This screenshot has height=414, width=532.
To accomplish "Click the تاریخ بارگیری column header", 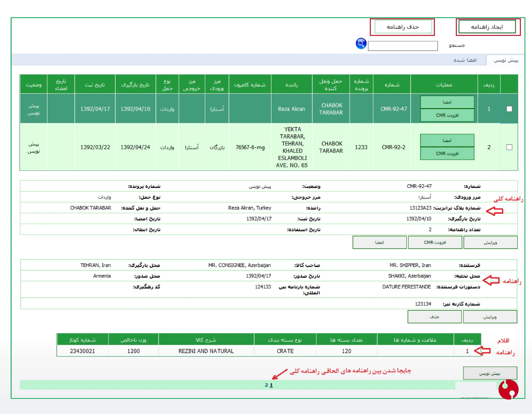I will click(x=135, y=85).
